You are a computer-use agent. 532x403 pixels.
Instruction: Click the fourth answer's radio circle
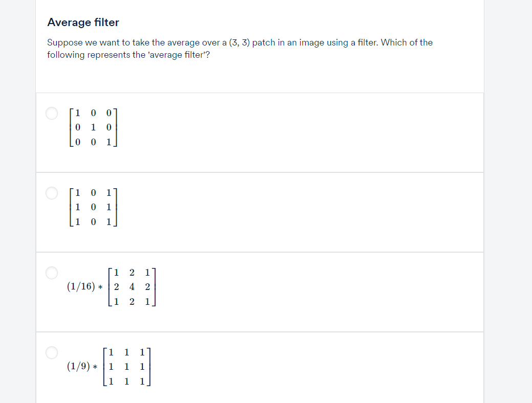pyautogui.click(x=52, y=353)
